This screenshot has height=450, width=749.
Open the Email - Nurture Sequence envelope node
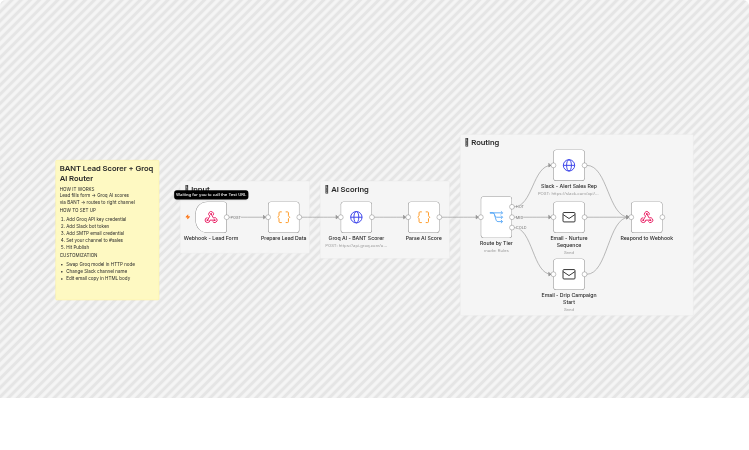[x=569, y=217]
